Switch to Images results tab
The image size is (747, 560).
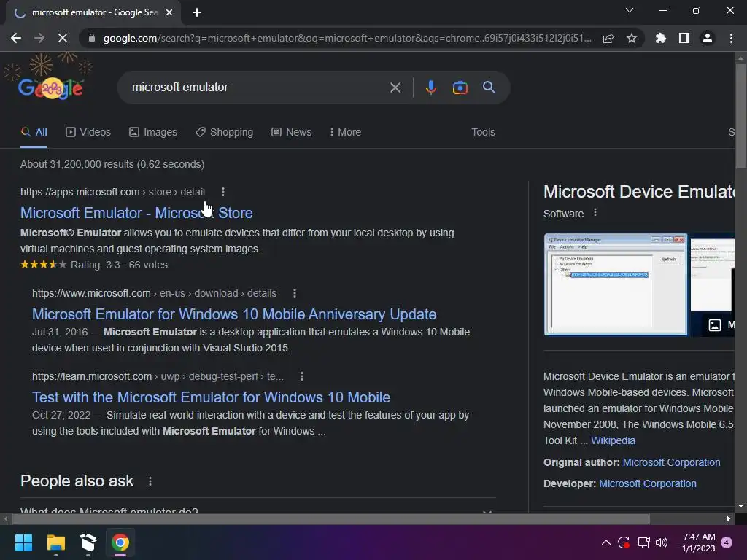pos(153,132)
